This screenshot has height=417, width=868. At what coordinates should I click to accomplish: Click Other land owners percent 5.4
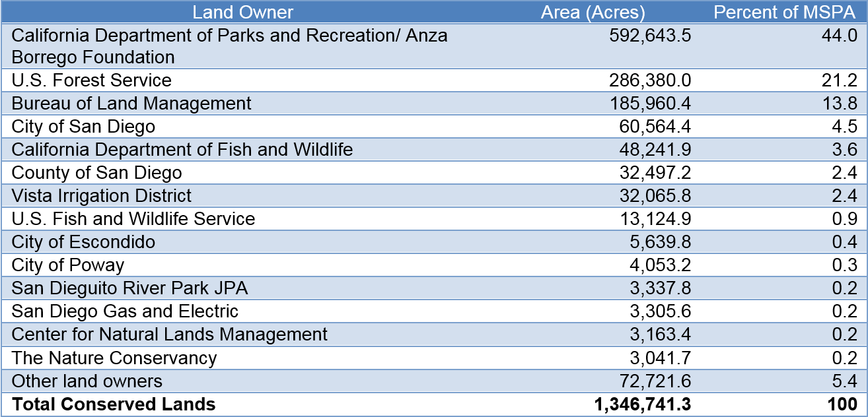(x=844, y=381)
